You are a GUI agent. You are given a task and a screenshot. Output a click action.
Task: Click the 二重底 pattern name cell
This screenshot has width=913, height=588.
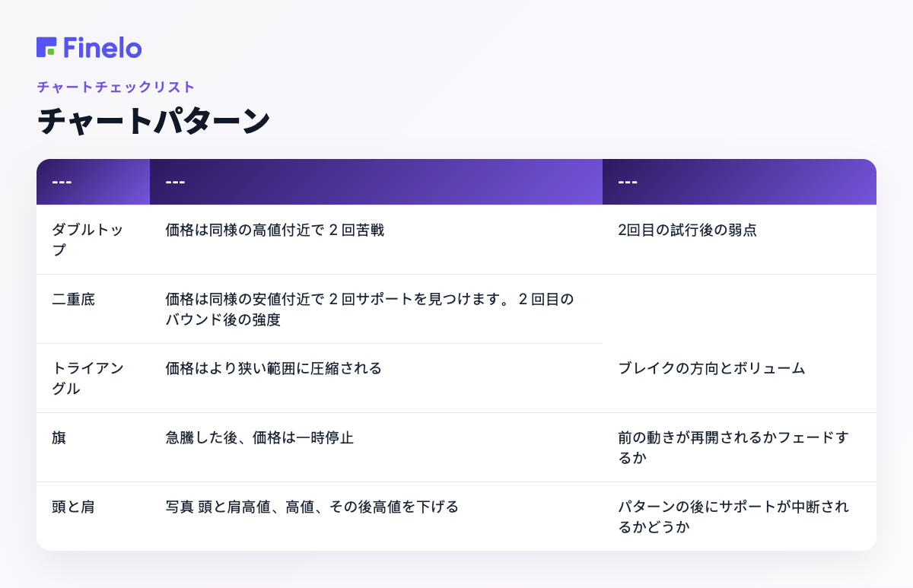[x=93, y=309]
